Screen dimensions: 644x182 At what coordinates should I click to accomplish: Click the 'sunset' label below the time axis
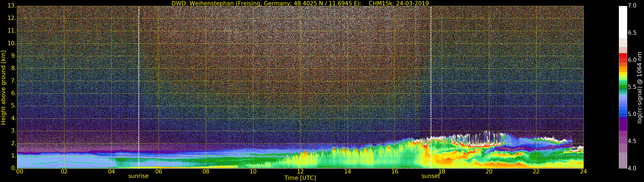click(431, 176)
